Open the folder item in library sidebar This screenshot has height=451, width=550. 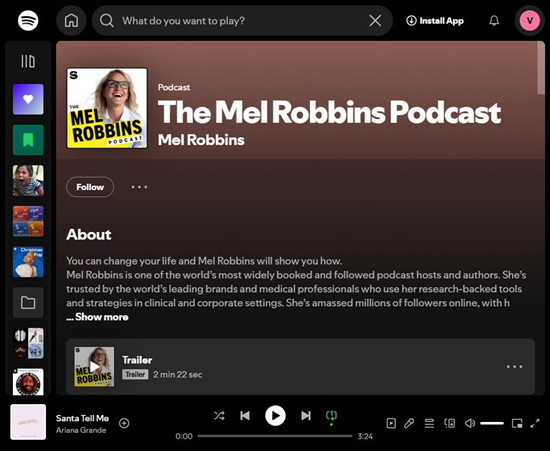pyautogui.click(x=28, y=303)
